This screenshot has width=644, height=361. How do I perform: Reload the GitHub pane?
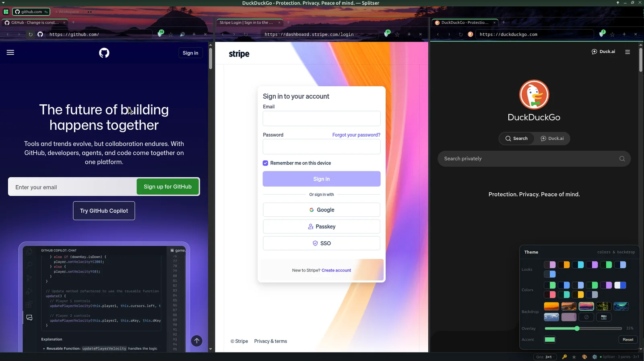point(31,34)
